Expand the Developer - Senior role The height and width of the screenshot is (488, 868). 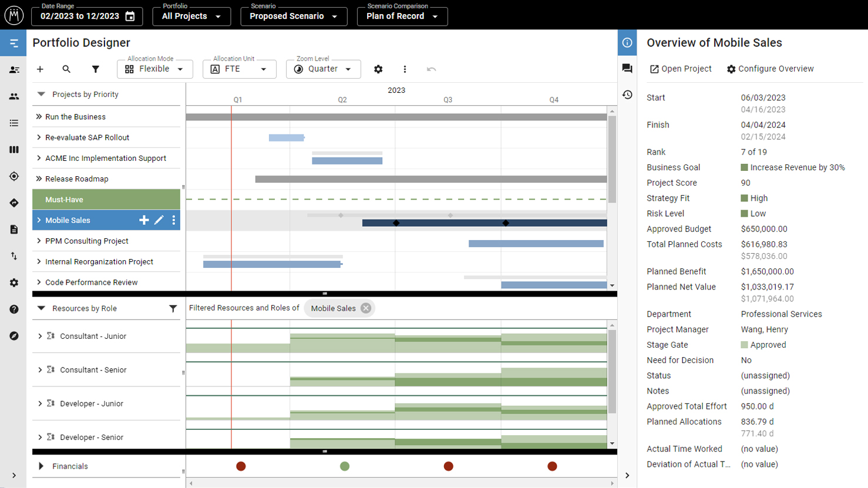coord(40,437)
